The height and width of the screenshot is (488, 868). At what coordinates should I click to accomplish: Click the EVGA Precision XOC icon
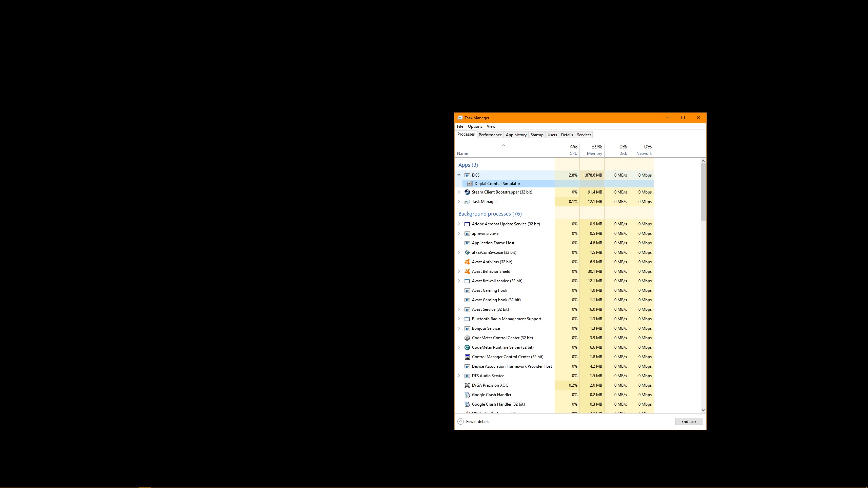click(467, 385)
